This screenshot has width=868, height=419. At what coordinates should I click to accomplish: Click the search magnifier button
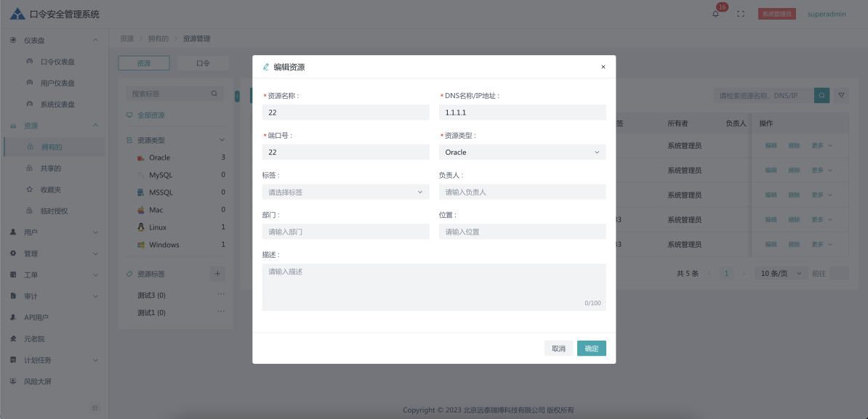pos(821,95)
